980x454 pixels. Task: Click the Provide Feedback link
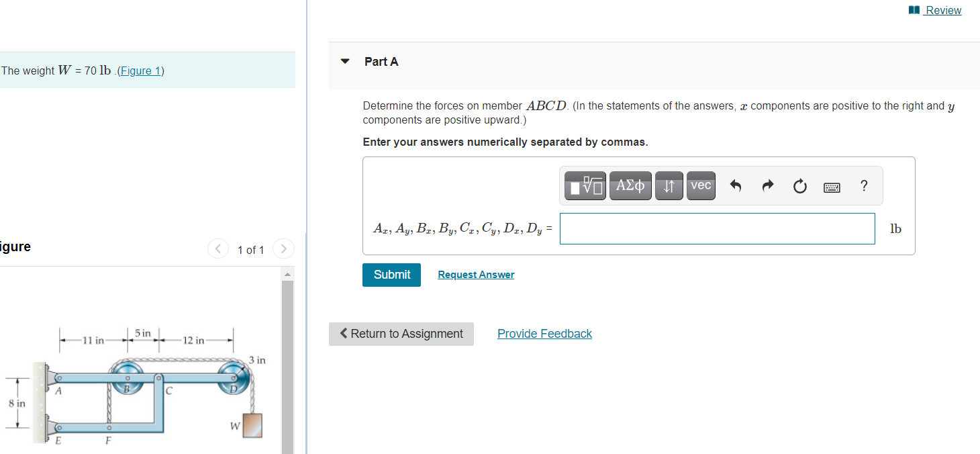544,334
